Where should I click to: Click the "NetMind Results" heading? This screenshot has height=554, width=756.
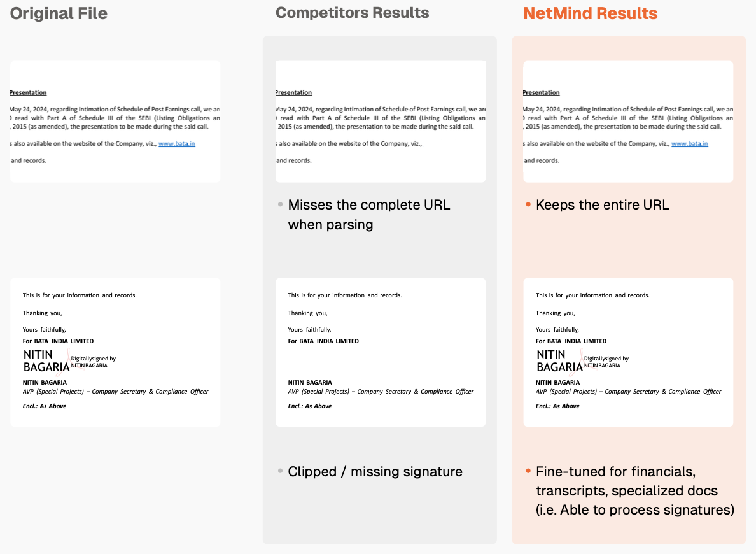[x=590, y=13]
